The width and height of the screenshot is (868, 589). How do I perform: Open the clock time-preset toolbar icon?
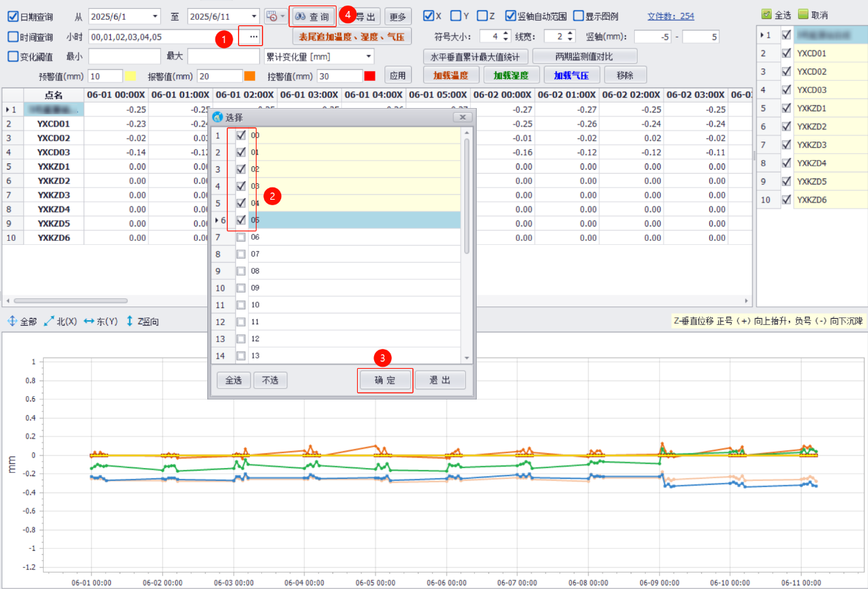point(272,16)
